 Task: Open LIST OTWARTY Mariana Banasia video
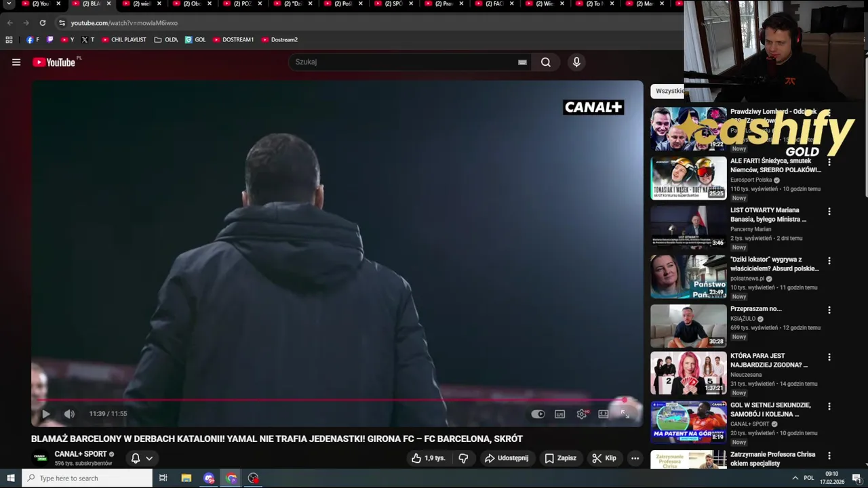[x=768, y=215]
